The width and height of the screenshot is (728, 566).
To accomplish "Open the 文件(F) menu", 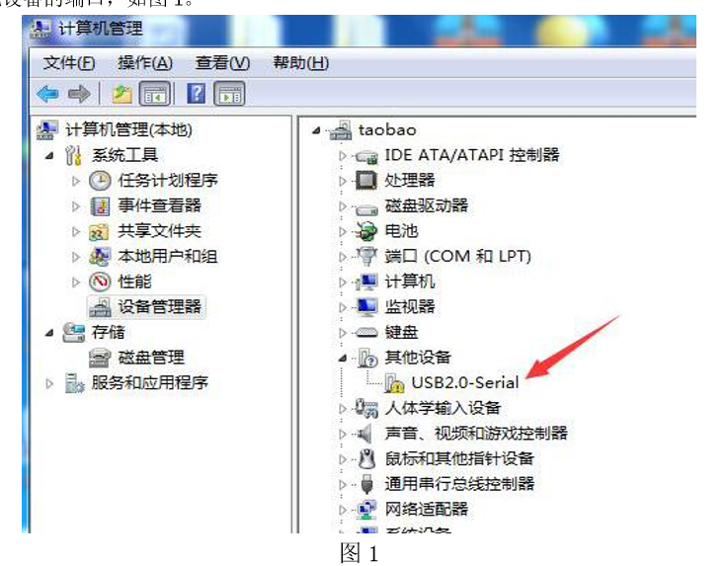I will [69, 62].
